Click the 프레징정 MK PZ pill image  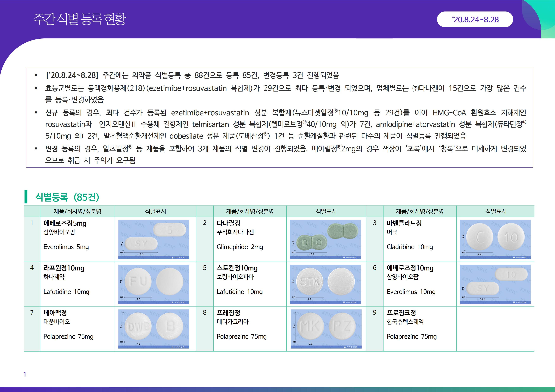[325, 329]
